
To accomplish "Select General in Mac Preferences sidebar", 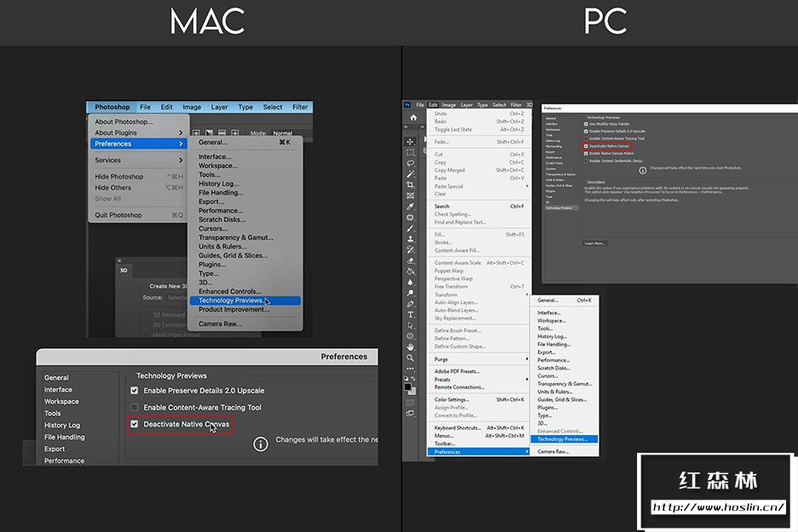I will coord(56,378).
